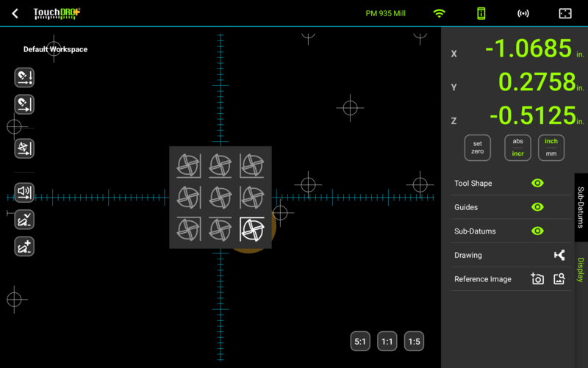Toggle Guides visibility eye
Viewport: 588px width, 368px height.
click(537, 207)
